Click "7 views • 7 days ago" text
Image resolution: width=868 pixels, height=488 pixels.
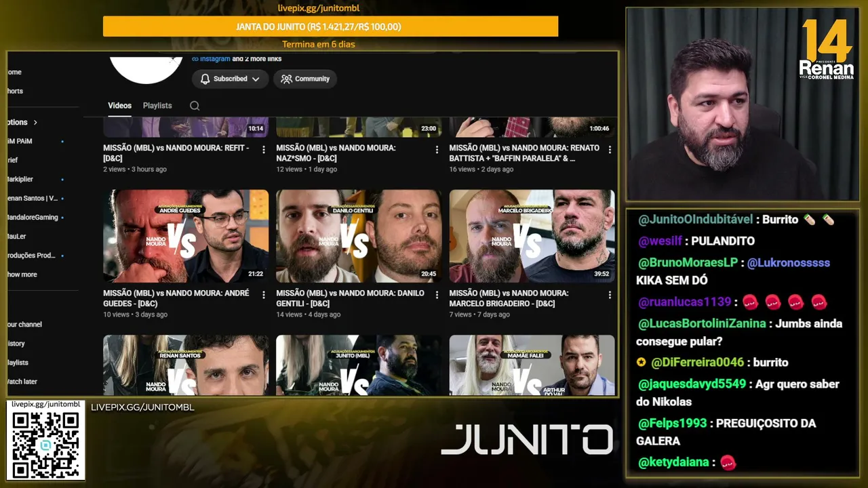[479, 314]
